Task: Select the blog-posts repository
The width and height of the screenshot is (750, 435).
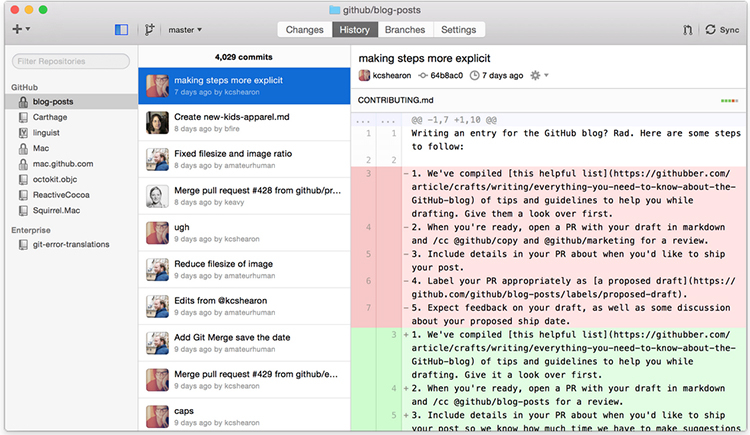Action: pos(71,101)
